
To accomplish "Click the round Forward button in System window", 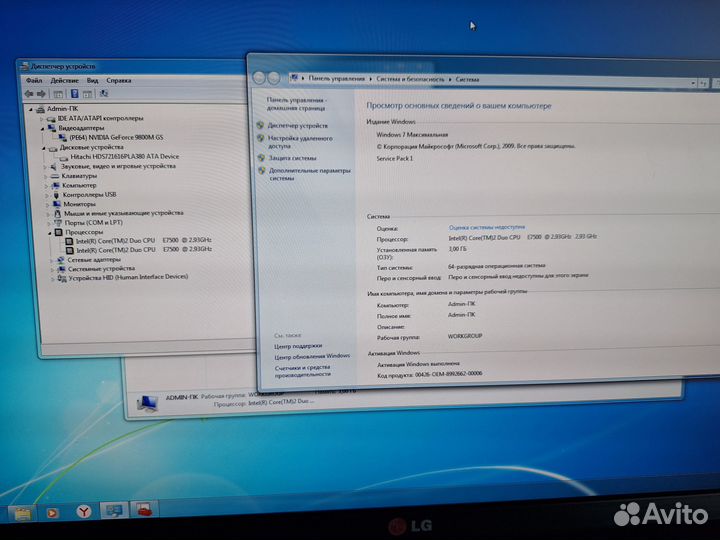I will coord(274,78).
